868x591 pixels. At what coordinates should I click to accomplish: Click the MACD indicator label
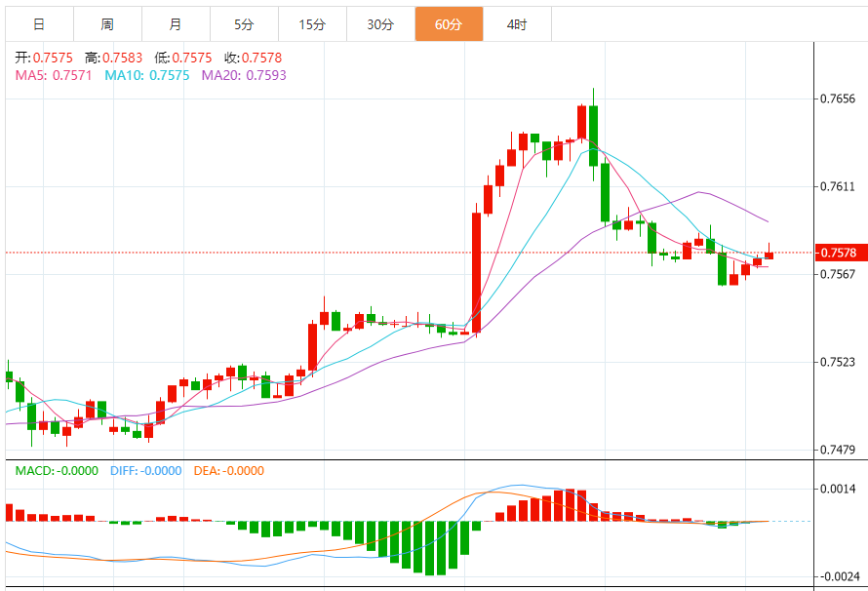click(x=57, y=471)
